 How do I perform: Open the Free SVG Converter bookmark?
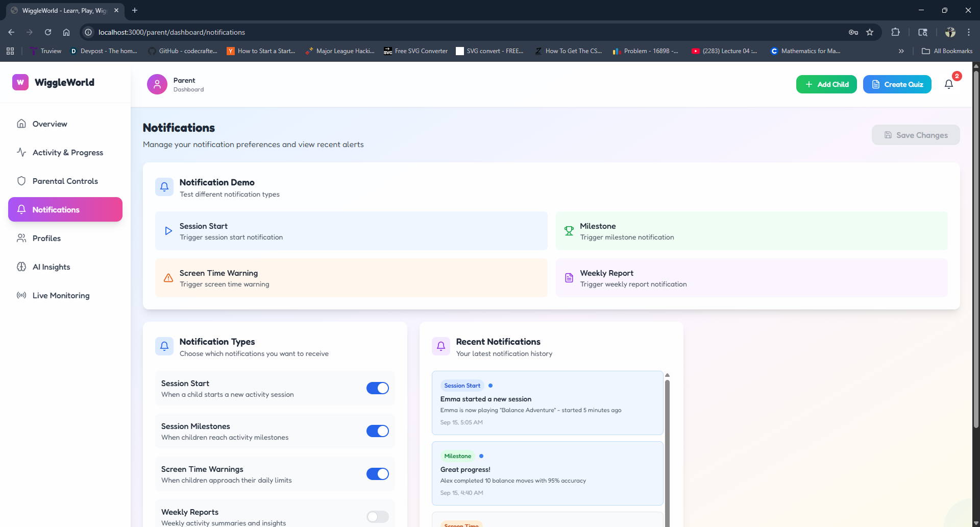pyautogui.click(x=415, y=51)
